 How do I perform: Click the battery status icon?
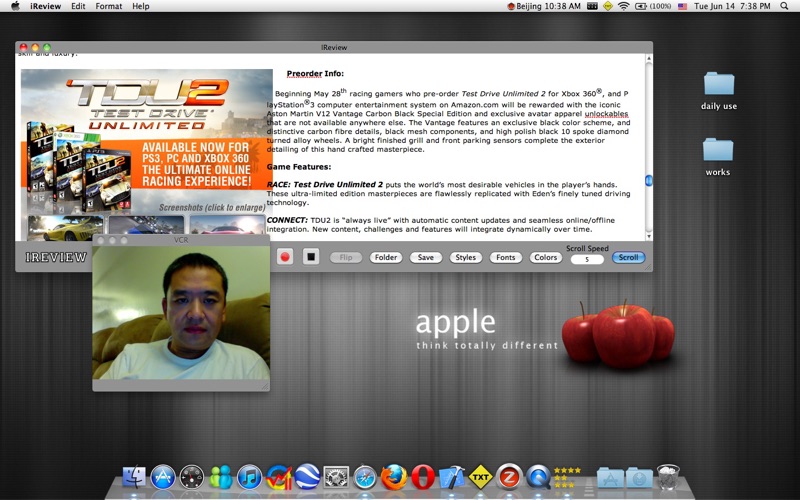click(x=640, y=6)
